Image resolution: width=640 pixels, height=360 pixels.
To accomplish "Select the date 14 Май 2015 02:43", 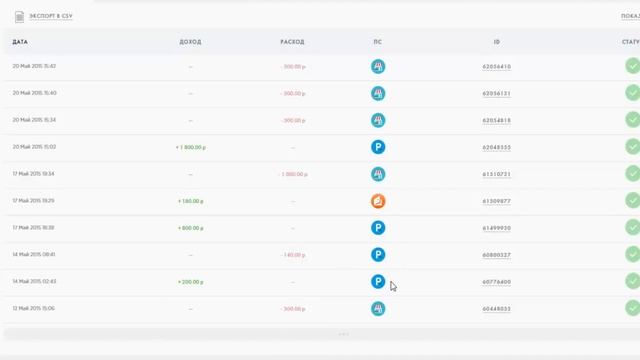I will 34,281.
